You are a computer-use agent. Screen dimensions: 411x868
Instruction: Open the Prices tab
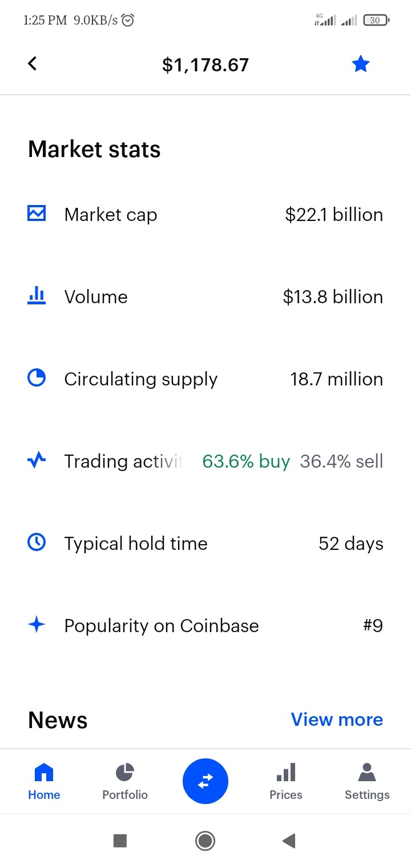(286, 782)
